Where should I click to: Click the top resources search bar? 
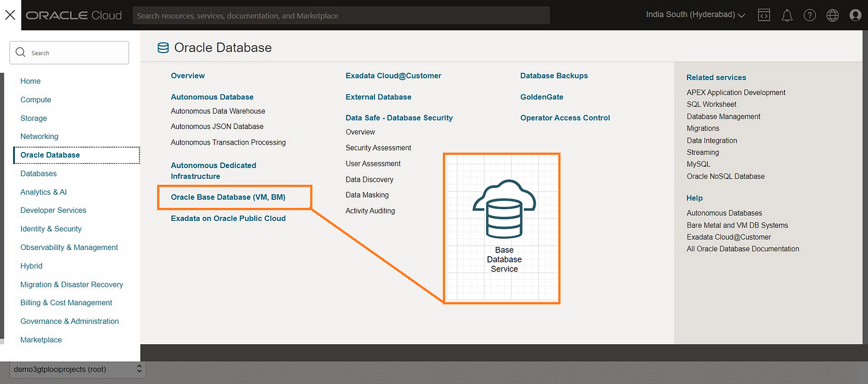(x=341, y=16)
